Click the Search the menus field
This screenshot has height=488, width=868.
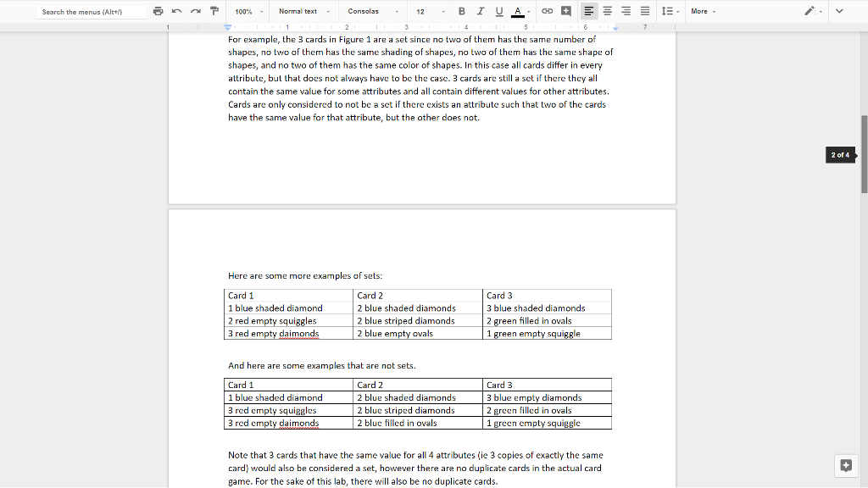(x=85, y=11)
